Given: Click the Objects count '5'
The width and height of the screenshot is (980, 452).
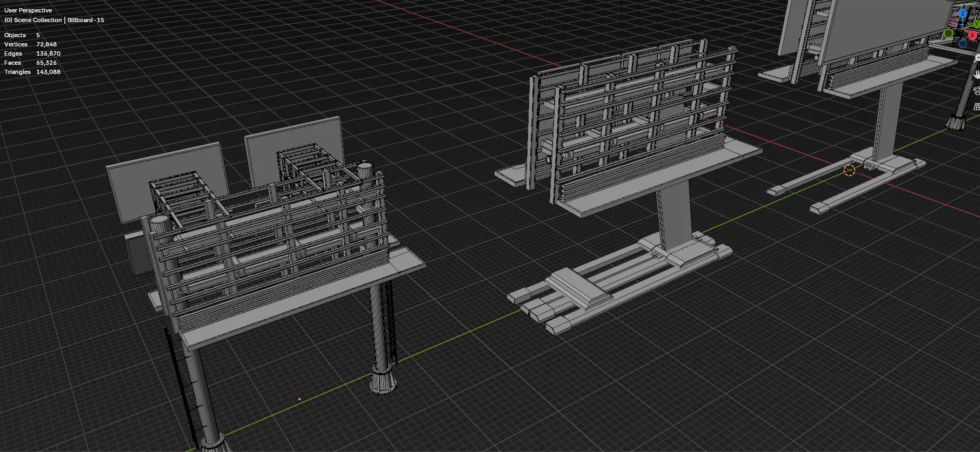Looking at the screenshot, I should (x=38, y=35).
